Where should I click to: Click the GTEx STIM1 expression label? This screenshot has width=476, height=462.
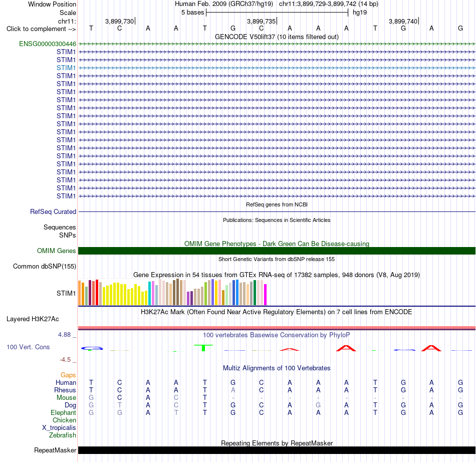click(x=66, y=293)
